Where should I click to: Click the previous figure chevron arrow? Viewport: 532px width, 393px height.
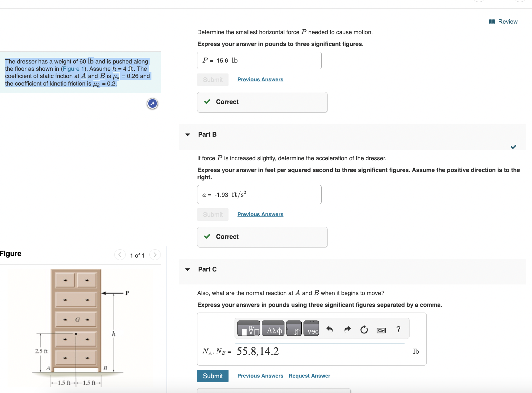pos(120,255)
